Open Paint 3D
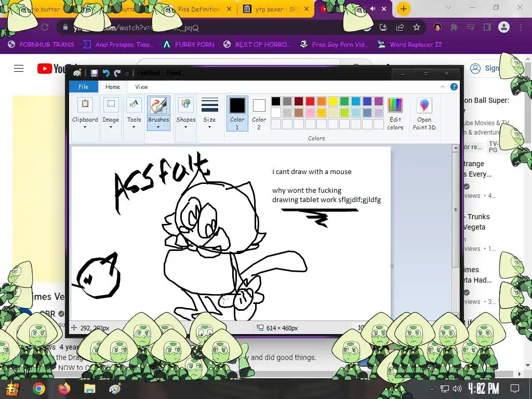The image size is (532, 399). pos(424,114)
